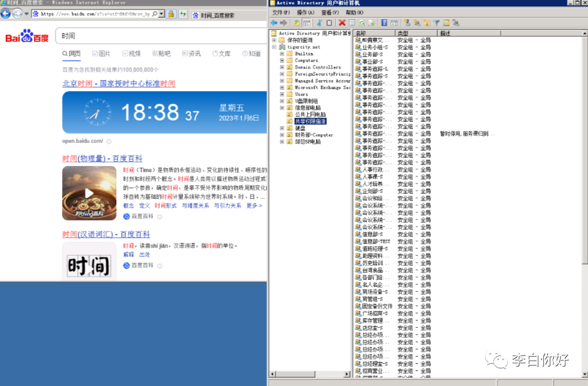Click the Baidu search box containing 时间
Viewport: 588px width, 386px height.
click(162, 36)
